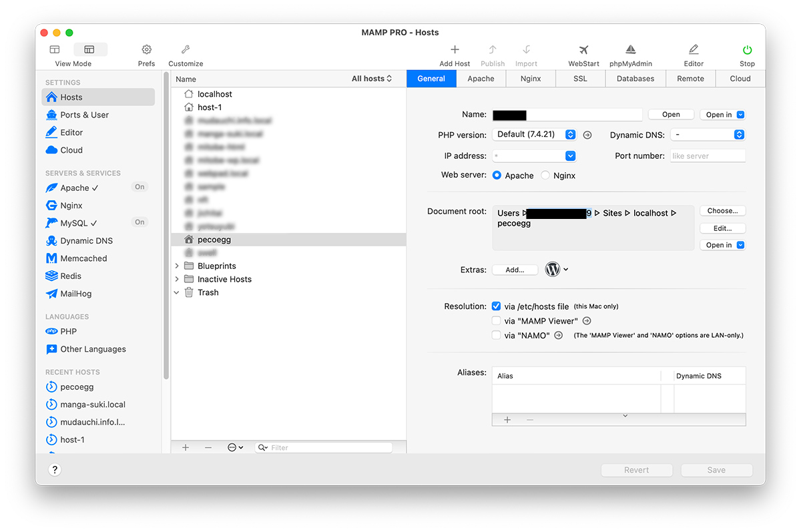Click Customize wrench icon
The width and height of the screenshot is (801, 532).
click(x=186, y=50)
